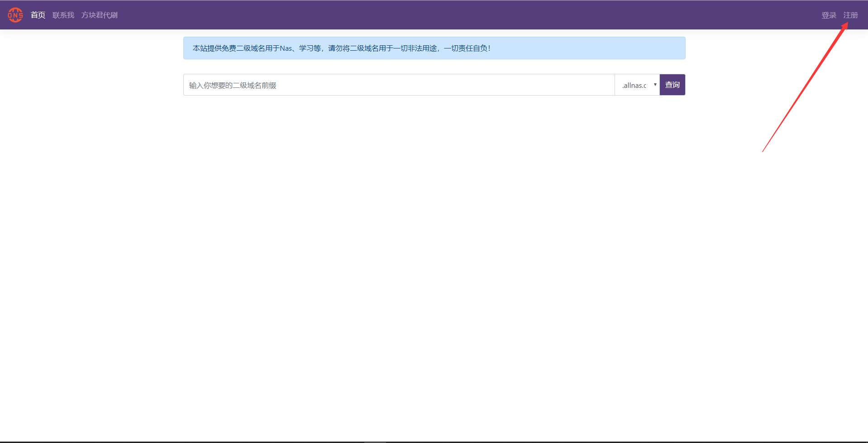868x443 pixels.
Task: Click 登录 to sign in
Action: (829, 14)
